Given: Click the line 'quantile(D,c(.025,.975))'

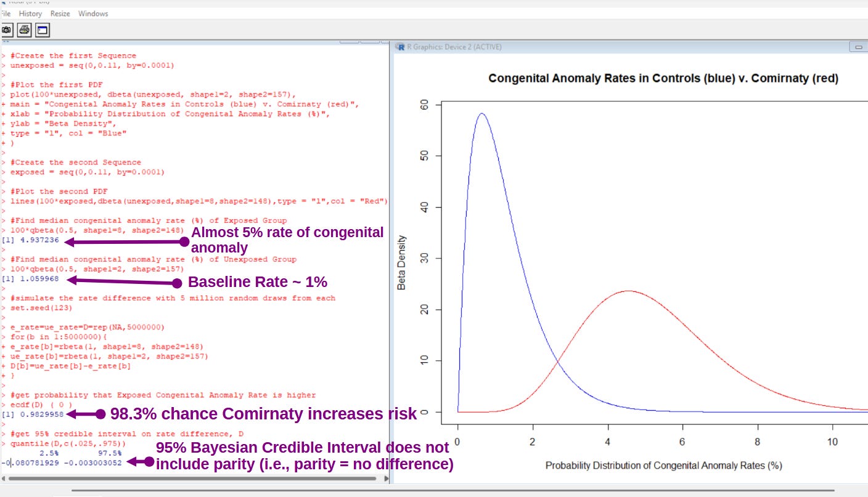Looking at the screenshot, I should coord(68,443).
